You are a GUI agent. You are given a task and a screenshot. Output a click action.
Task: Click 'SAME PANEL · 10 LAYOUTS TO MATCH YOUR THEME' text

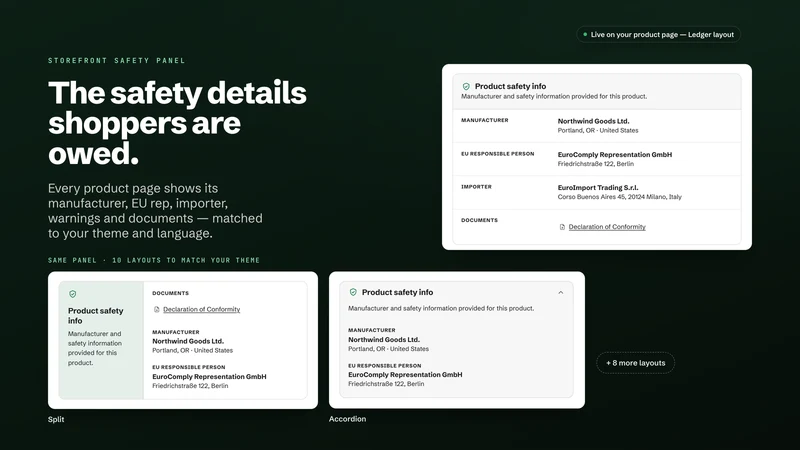pyautogui.click(x=154, y=260)
